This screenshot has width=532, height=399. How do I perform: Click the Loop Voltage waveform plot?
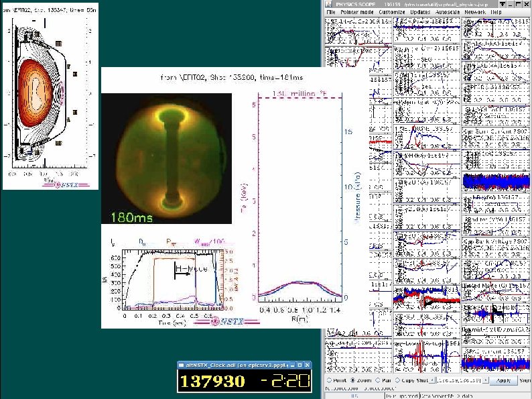(x=427, y=356)
